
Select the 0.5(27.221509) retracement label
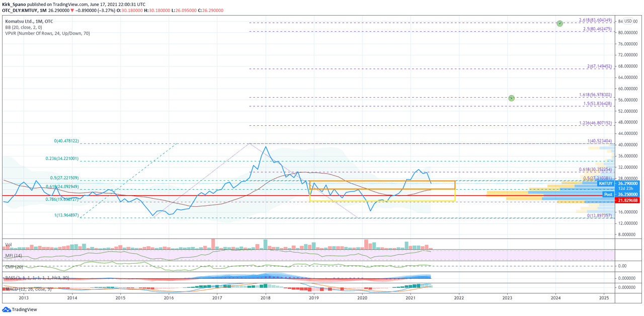65,178
